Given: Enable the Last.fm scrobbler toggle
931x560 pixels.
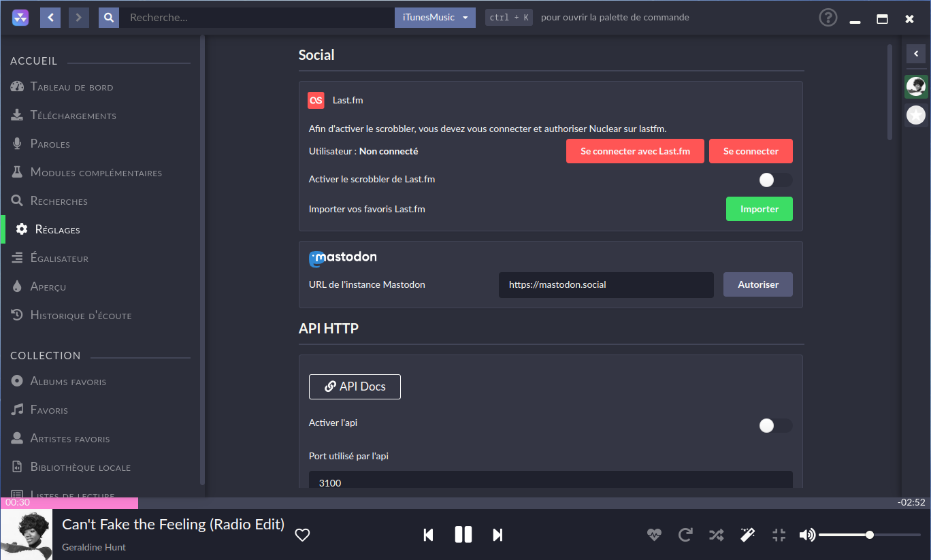Looking at the screenshot, I should [x=775, y=180].
